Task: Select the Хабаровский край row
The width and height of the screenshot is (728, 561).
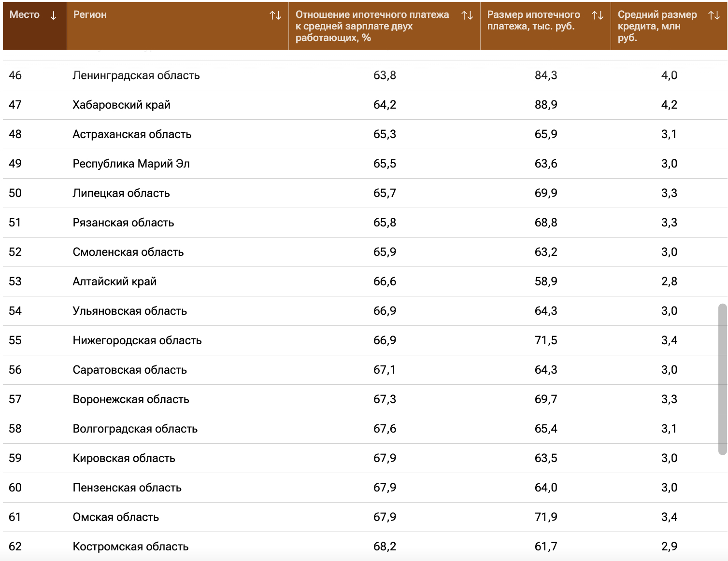Action: coord(122,105)
